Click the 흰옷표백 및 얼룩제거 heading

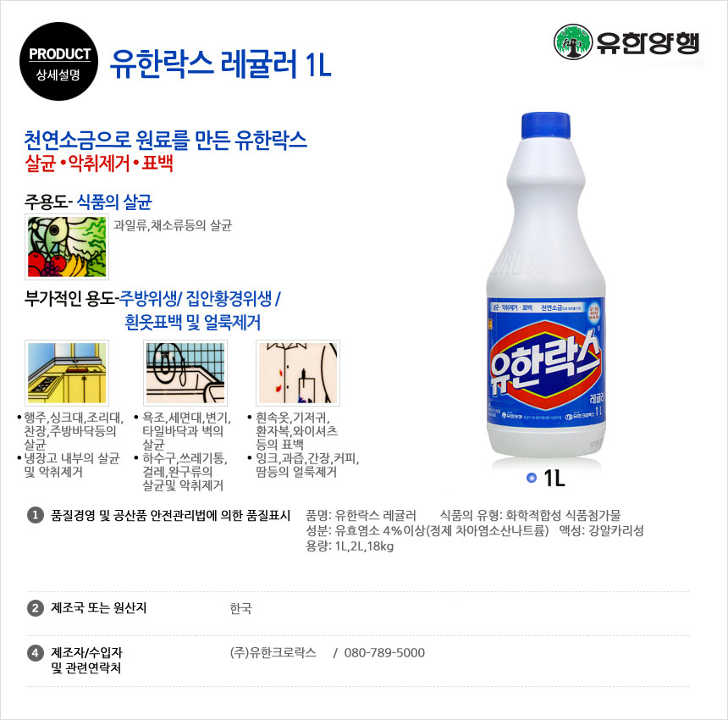click(193, 323)
